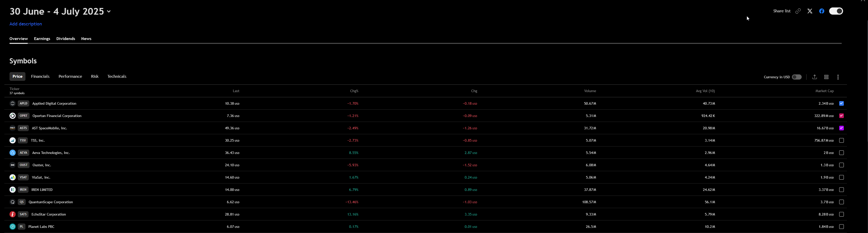Click AST SpaceMobile logo icon
Screen dimensions: 868x233
[x=12, y=128]
